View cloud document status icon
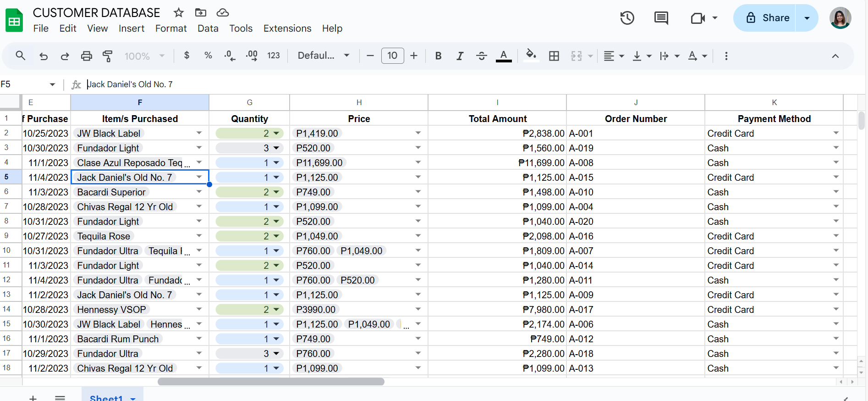The height and width of the screenshot is (401, 868). [223, 12]
